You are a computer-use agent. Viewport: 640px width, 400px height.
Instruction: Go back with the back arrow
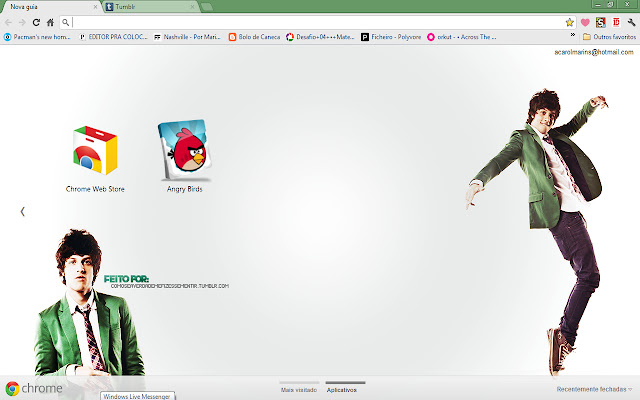coord(9,22)
